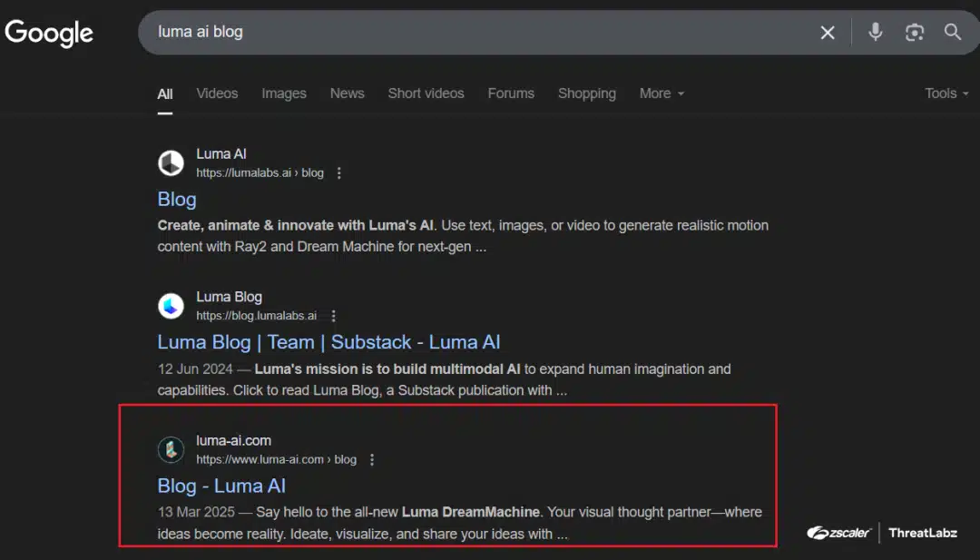Open the Blog - Luma AI link

pos(221,486)
